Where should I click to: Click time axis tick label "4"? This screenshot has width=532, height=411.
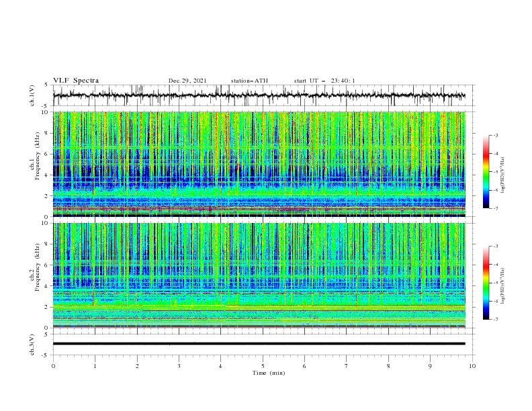pyautogui.click(x=220, y=366)
